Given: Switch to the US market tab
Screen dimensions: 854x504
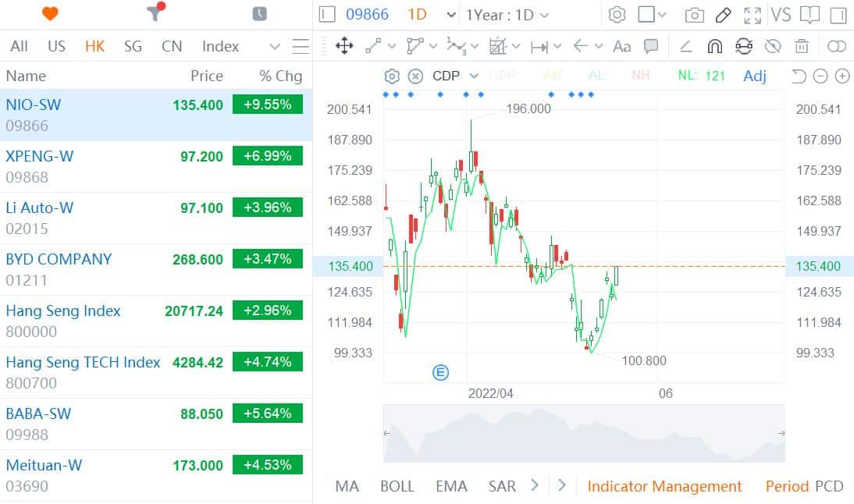Looking at the screenshot, I should pos(56,46).
